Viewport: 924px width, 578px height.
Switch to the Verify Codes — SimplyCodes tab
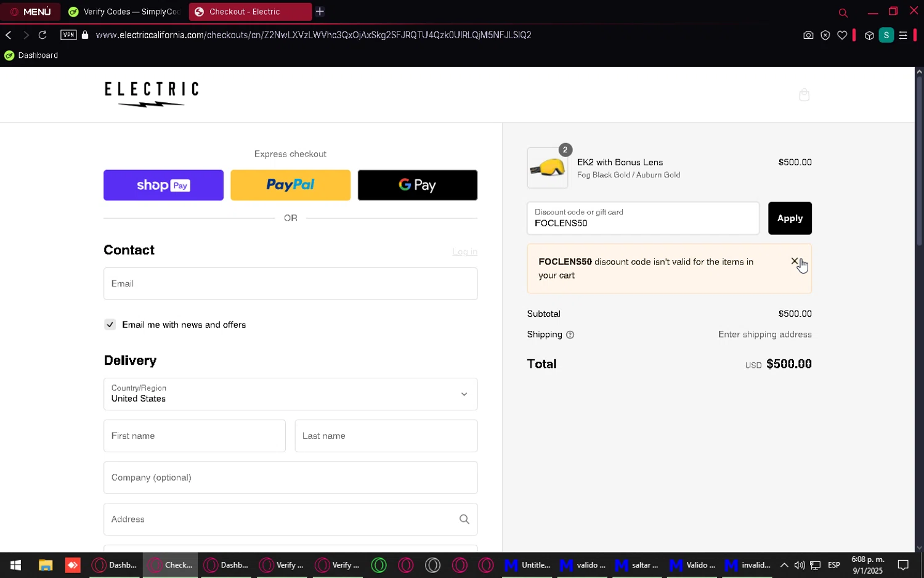click(124, 12)
